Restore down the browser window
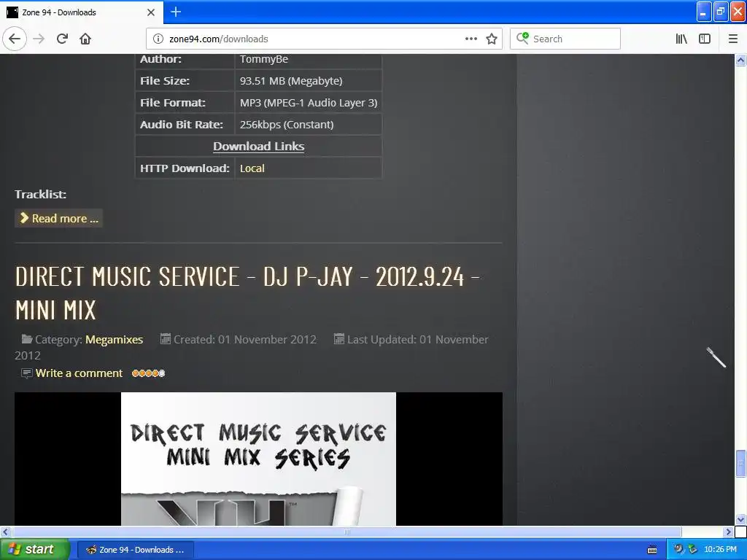The image size is (747, 560). click(721, 12)
